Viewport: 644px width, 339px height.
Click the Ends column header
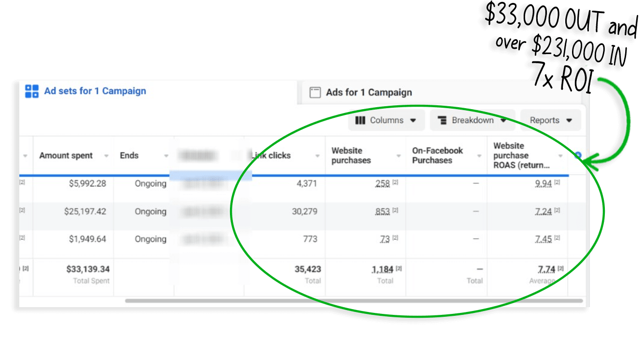point(129,155)
